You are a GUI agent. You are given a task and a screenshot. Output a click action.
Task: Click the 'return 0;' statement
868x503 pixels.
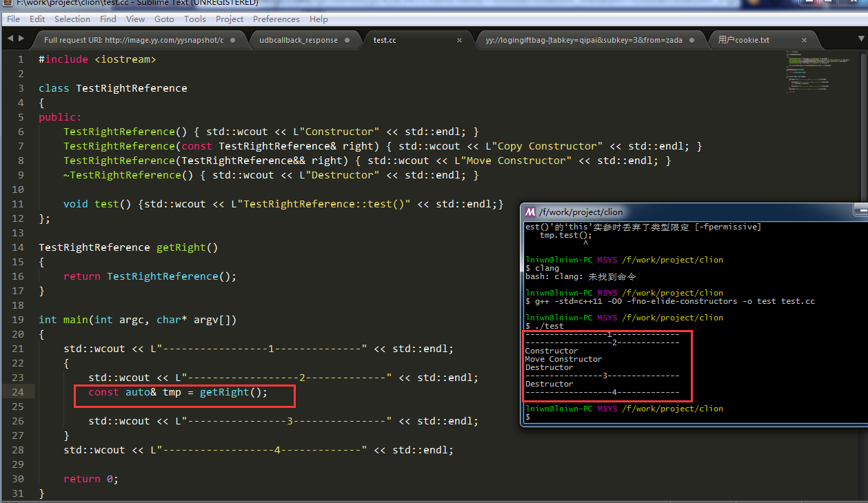coord(91,479)
